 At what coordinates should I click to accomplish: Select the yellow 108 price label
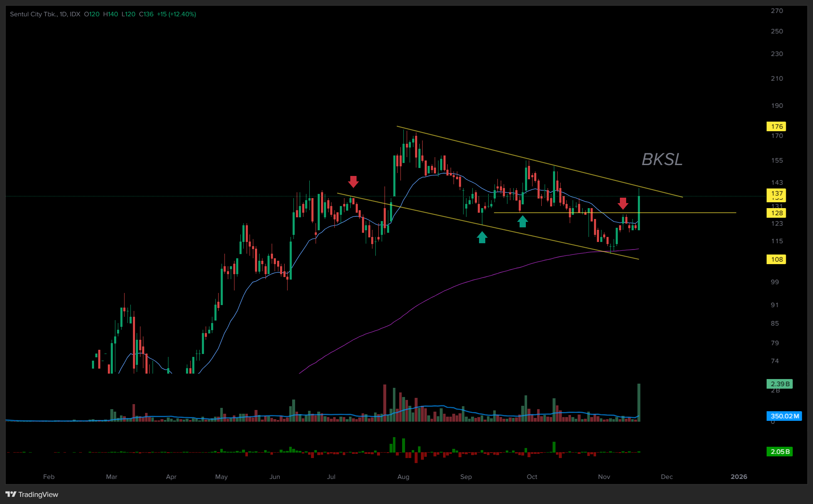pos(776,259)
